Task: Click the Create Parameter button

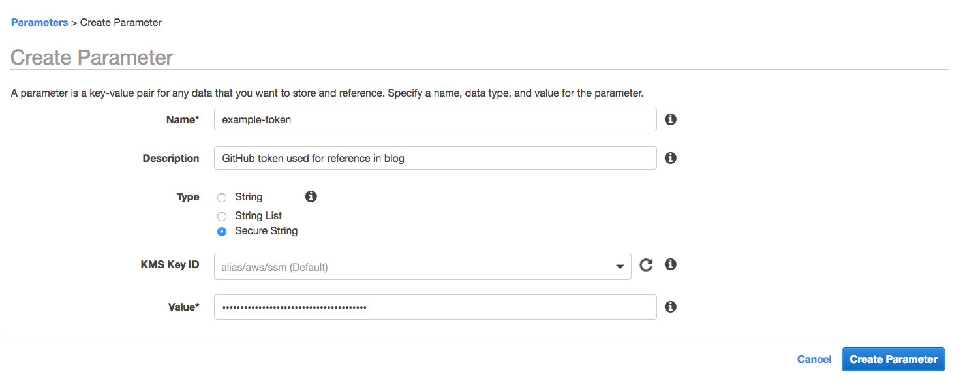Action: click(893, 359)
